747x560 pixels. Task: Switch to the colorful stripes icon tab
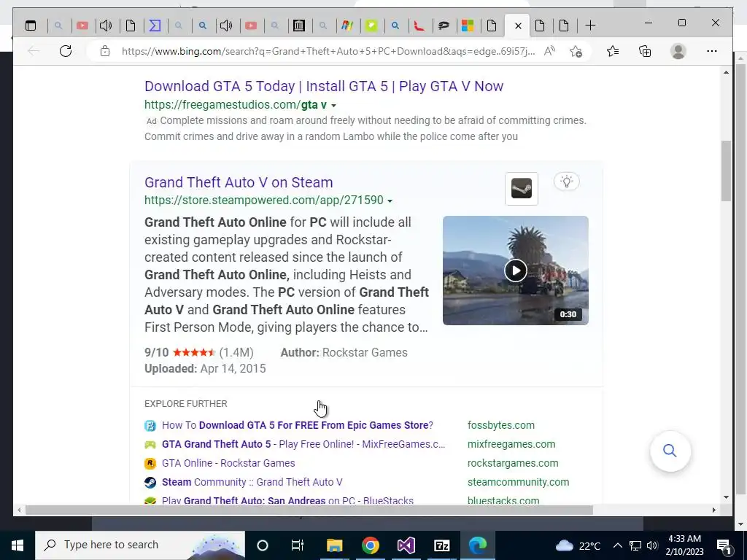[347, 26]
